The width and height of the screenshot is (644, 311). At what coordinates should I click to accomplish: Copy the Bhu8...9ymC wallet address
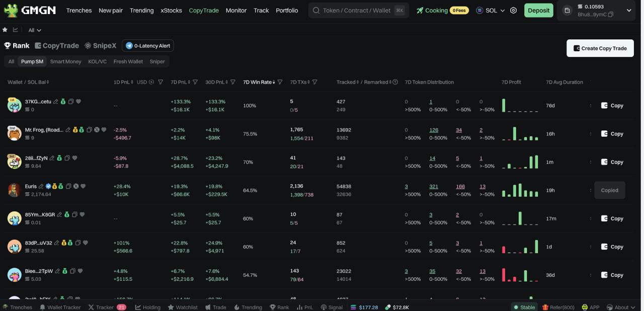click(x=611, y=15)
